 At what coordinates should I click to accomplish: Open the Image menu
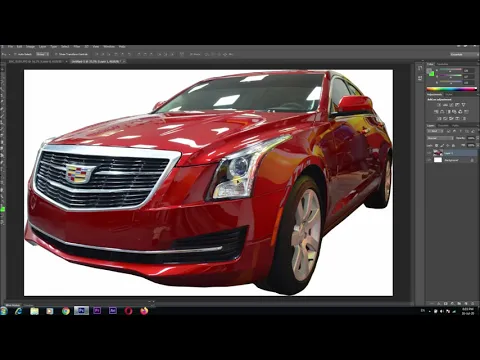(x=30, y=47)
